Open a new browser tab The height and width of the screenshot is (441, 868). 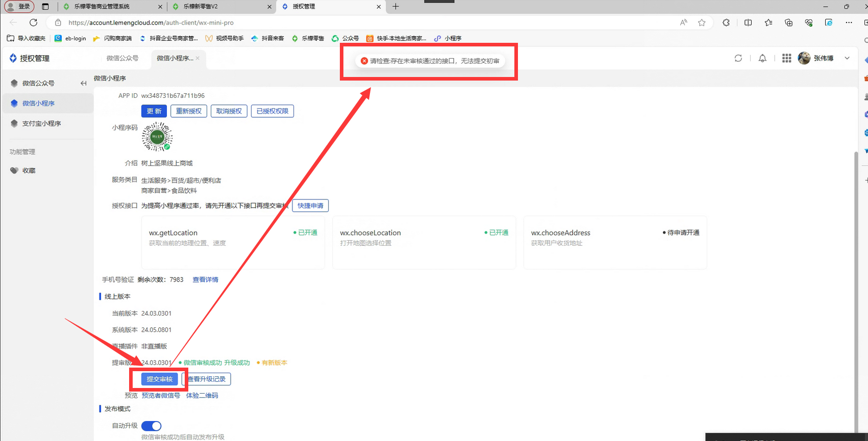pos(395,7)
